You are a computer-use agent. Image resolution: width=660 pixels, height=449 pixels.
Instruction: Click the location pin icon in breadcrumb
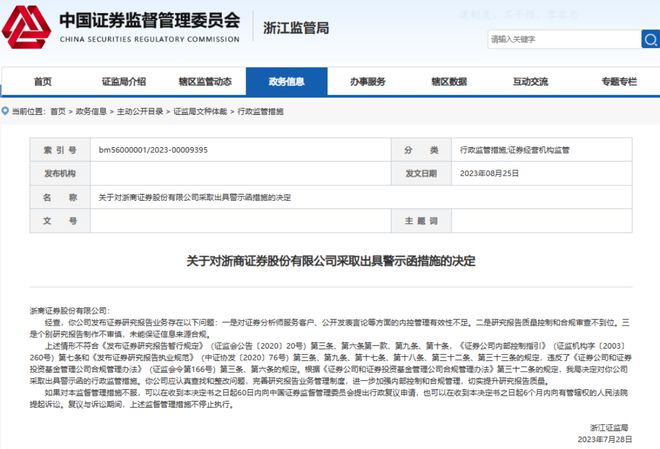click(5, 111)
